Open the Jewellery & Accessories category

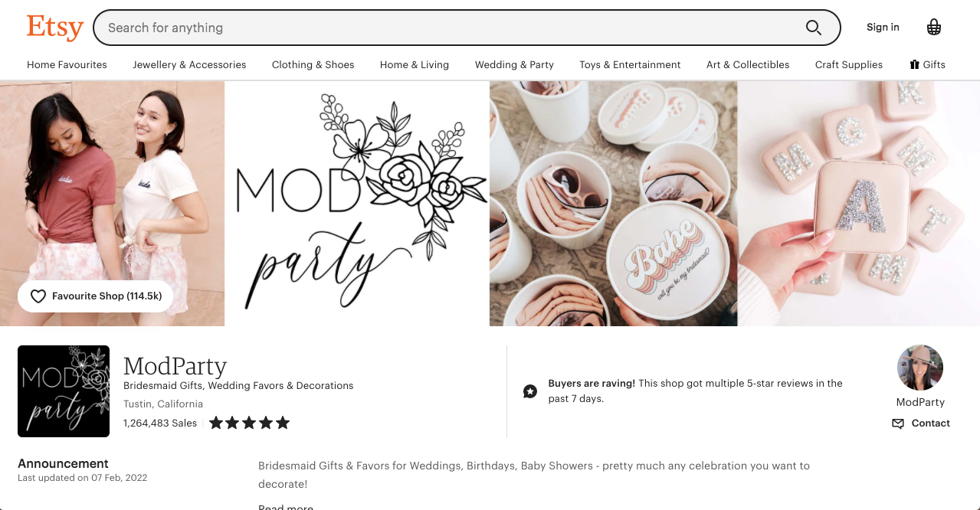point(189,65)
